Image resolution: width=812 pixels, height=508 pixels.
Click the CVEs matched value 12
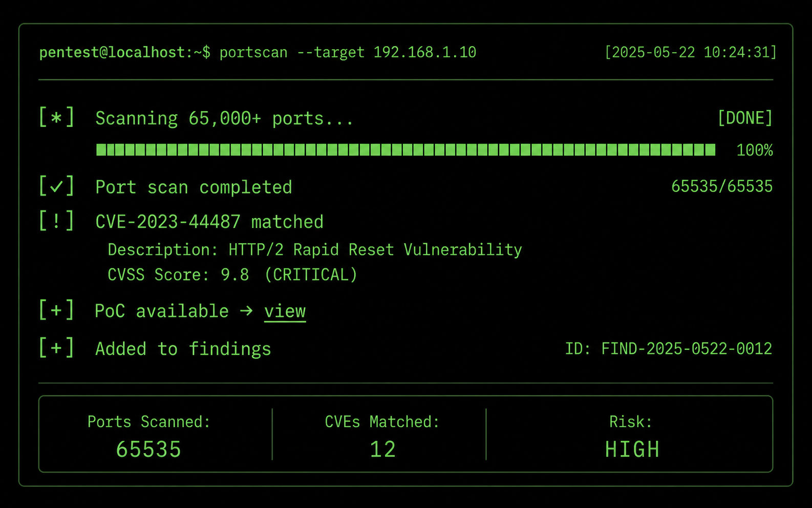point(382,450)
